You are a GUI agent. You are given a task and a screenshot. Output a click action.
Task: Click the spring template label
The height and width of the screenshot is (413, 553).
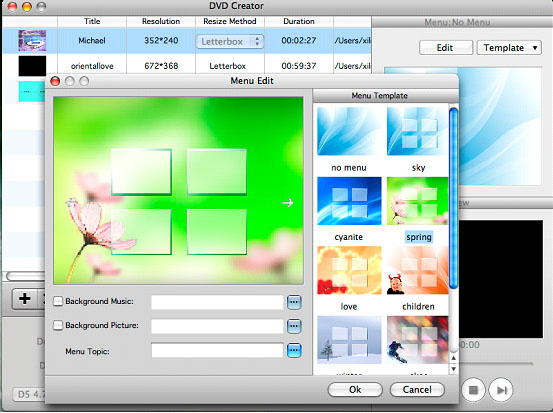coord(419,237)
